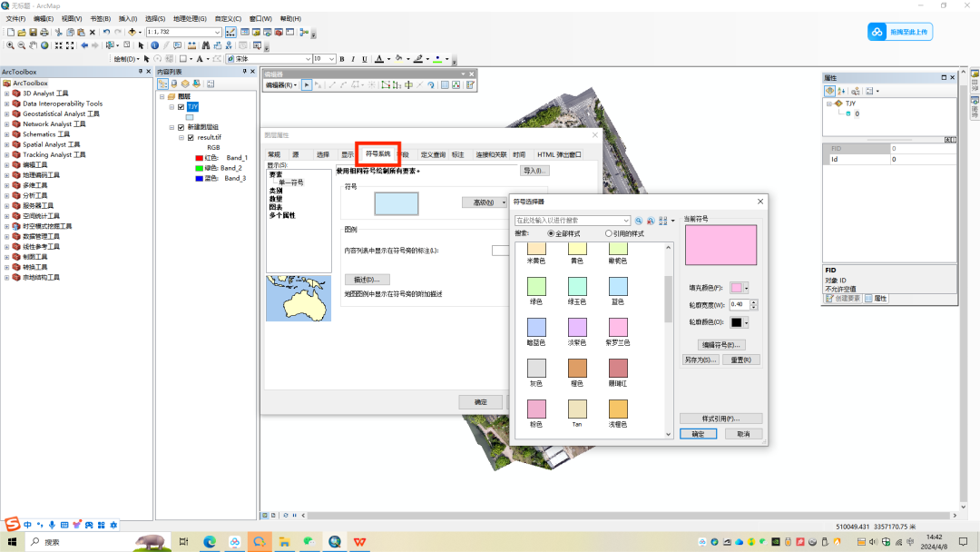980x552 pixels.
Task: Open the 编辑器 dropdown menu
Action: [281, 85]
